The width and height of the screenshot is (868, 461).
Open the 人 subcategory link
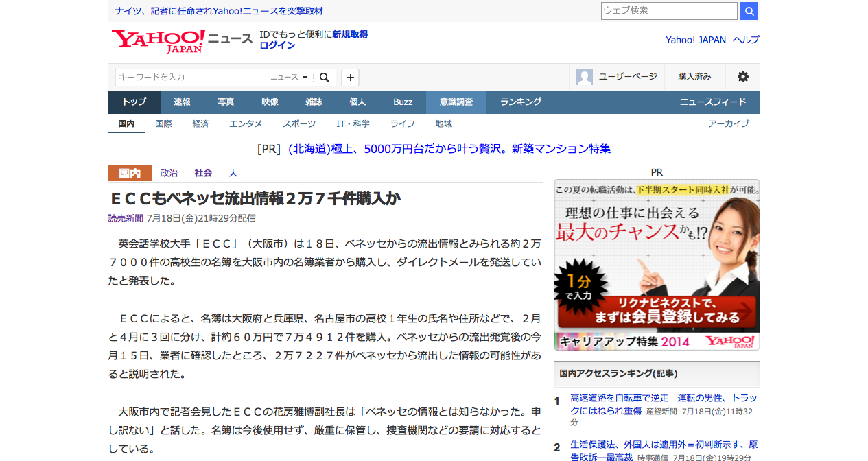pyautogui.click(x=233, y=173)
